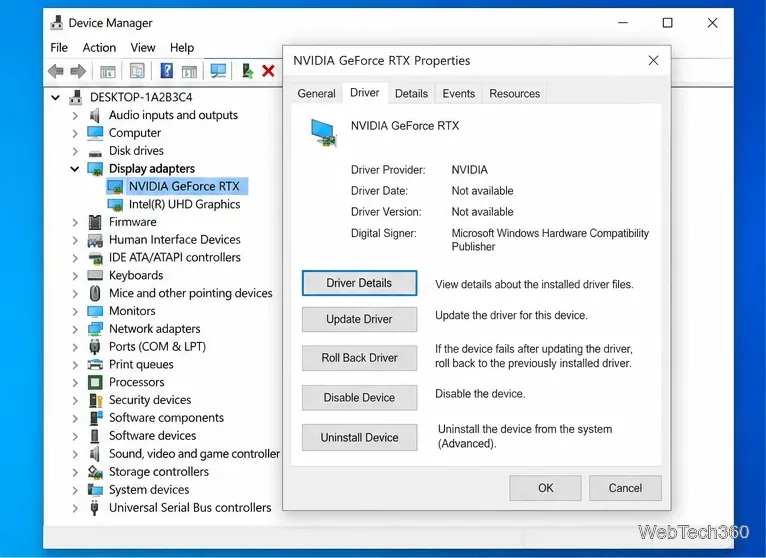Image resolution: width=766 pixels, height=558 pixels.
Task: Switch to the General tab
Action: tap(316, 93)
